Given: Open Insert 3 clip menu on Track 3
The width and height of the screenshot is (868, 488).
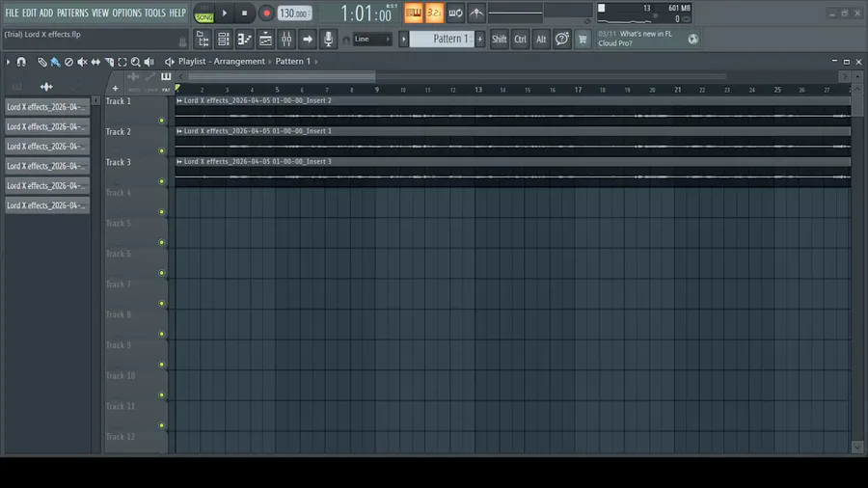Looking at the screenshot, I should [x=179, y=162].
